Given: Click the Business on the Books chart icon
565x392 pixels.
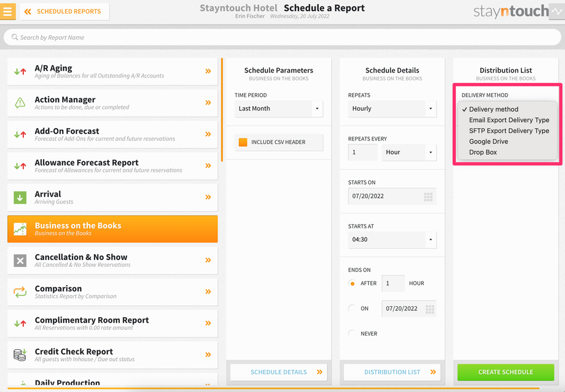Looking at the screenshot, I should 20,229.
